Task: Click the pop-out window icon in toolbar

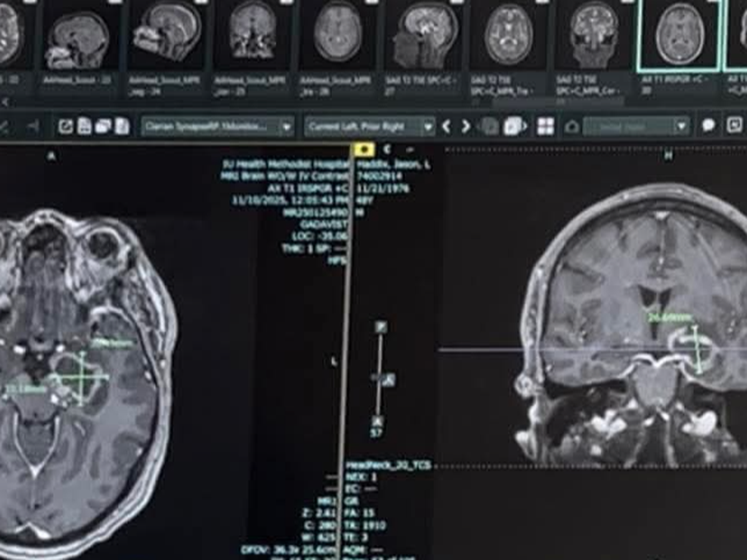Action: click(65, 126)
